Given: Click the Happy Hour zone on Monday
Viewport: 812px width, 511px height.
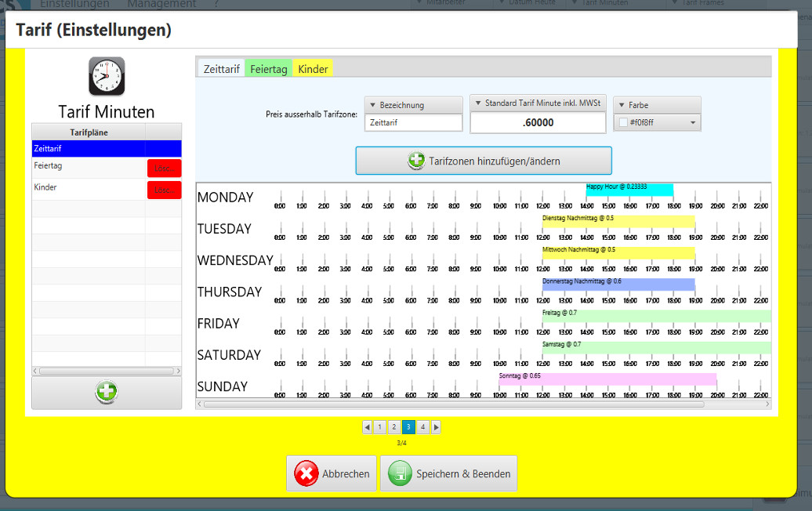Looking at the screenshot, I should point(629,190).
